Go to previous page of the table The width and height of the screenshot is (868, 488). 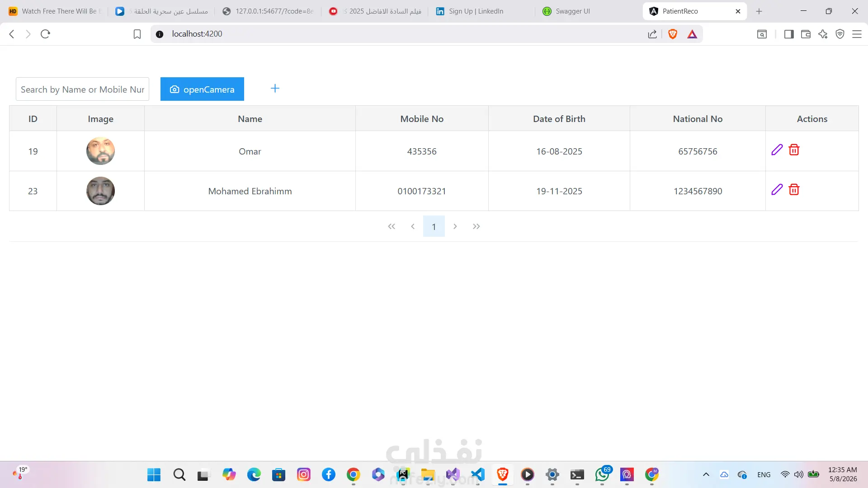point(413,226)
